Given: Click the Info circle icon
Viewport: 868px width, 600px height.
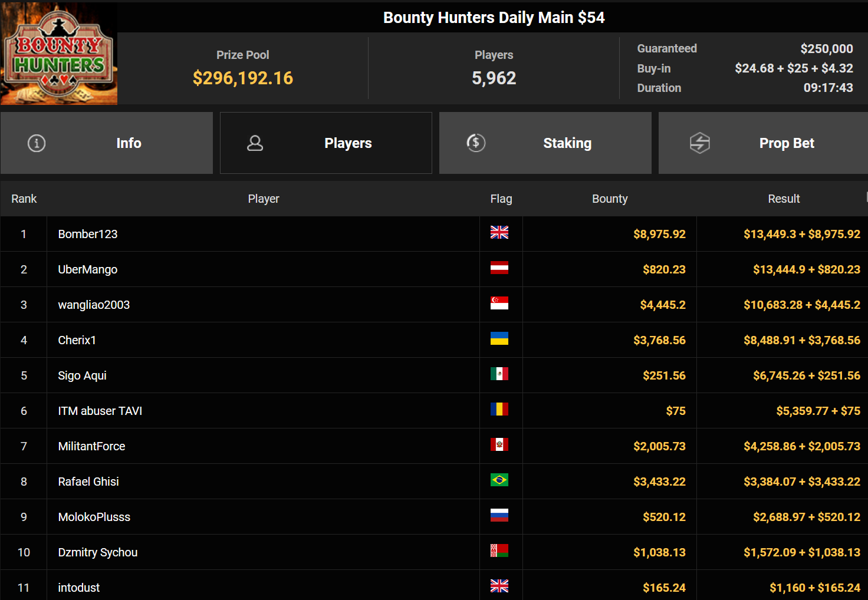Looking at the screenshot, I should tap(37, 143).
